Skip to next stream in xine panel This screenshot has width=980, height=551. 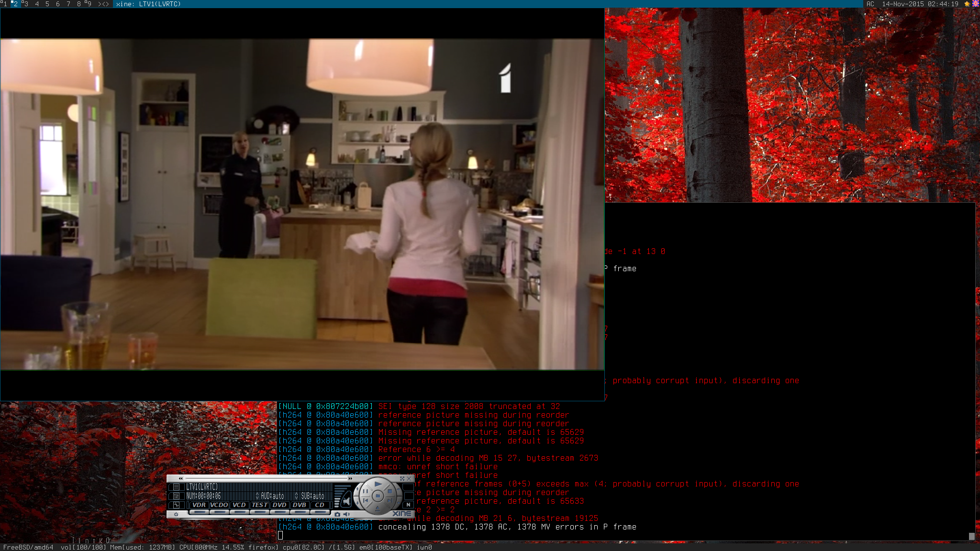[x=390, y=501]
